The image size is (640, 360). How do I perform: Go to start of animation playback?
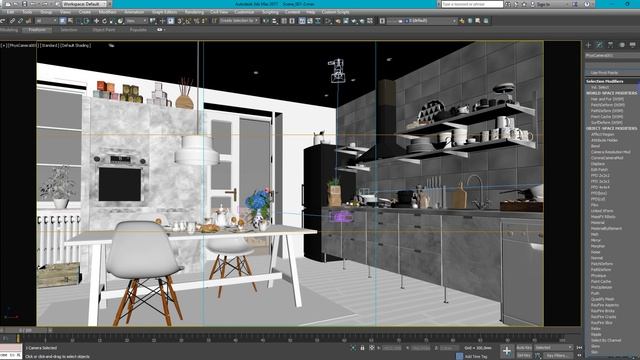[579, 348]
